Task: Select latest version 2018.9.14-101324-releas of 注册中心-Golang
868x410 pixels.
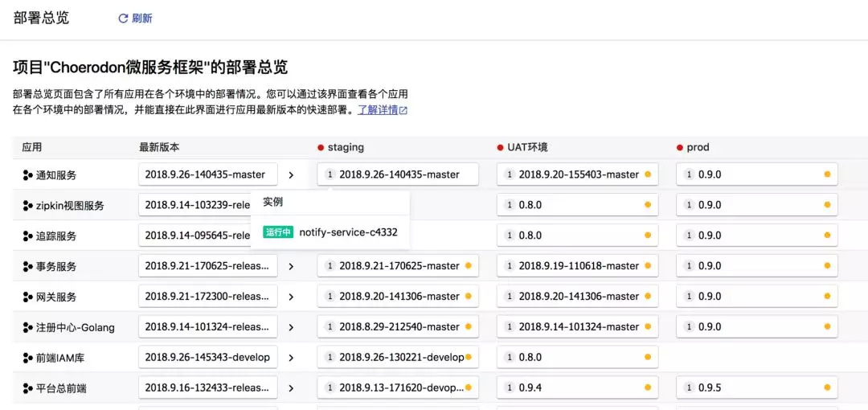Action: coord(207,326)
